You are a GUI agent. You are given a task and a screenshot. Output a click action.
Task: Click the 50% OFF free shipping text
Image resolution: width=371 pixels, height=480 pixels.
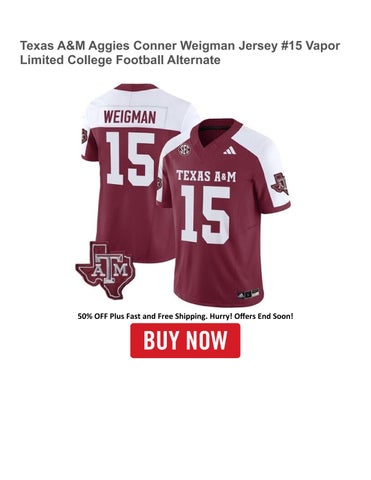[185, 316]
